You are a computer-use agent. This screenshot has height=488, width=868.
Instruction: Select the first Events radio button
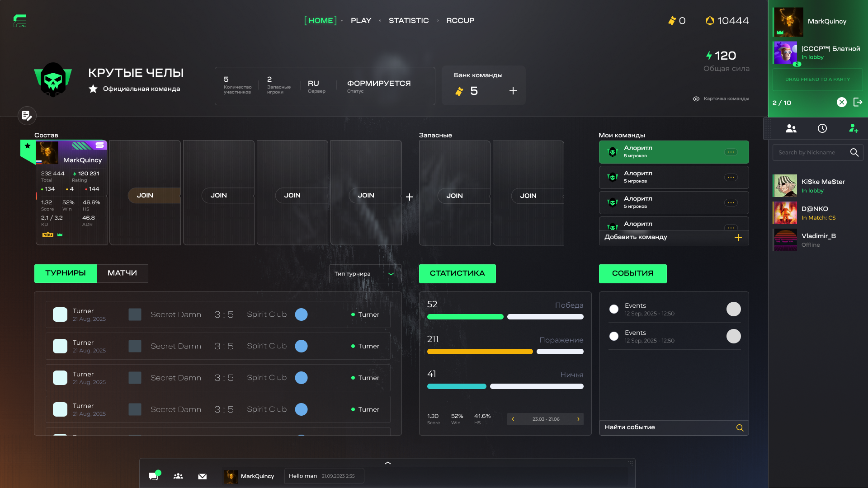click(x=613, y=309)
